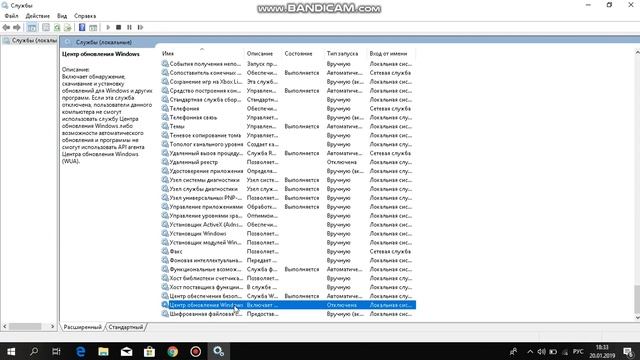Screen dimensions: 640x360
Task: Click the Сетевая служба cell of Факс row
Action: tap(390, 251)
